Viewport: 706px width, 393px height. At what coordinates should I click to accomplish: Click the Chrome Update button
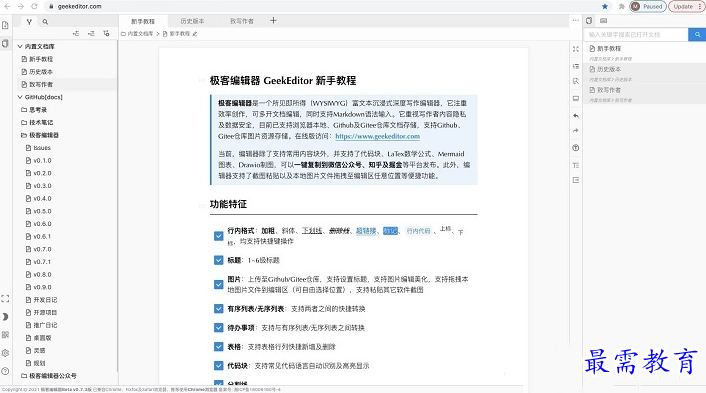[x=686, y=6]
